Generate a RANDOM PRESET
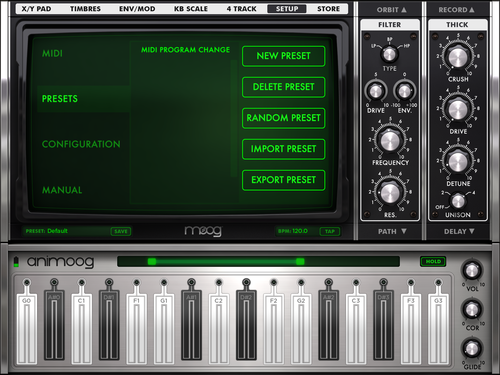Screen dimensions: 500x375 click(x=283, y=118)
